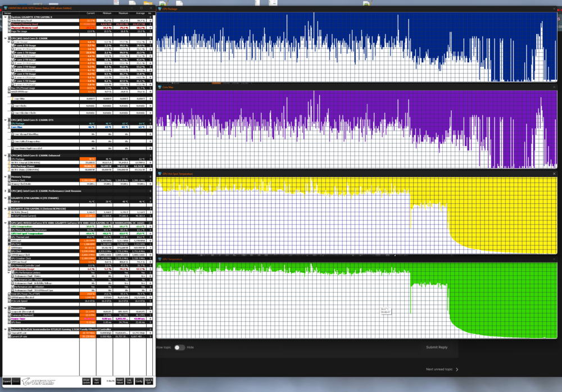The height and width of the screenshot is (392, 562).
Task: Open the Next unread topic link
Action: 442,369
